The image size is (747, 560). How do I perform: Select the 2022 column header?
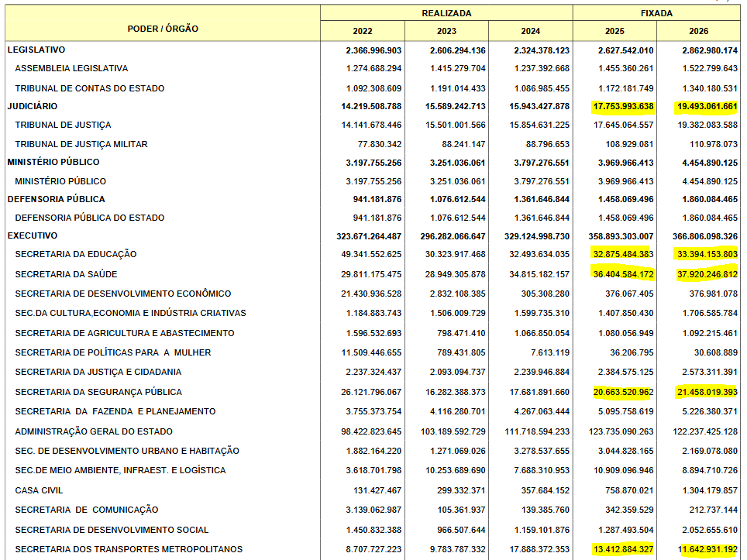point(363,31)
